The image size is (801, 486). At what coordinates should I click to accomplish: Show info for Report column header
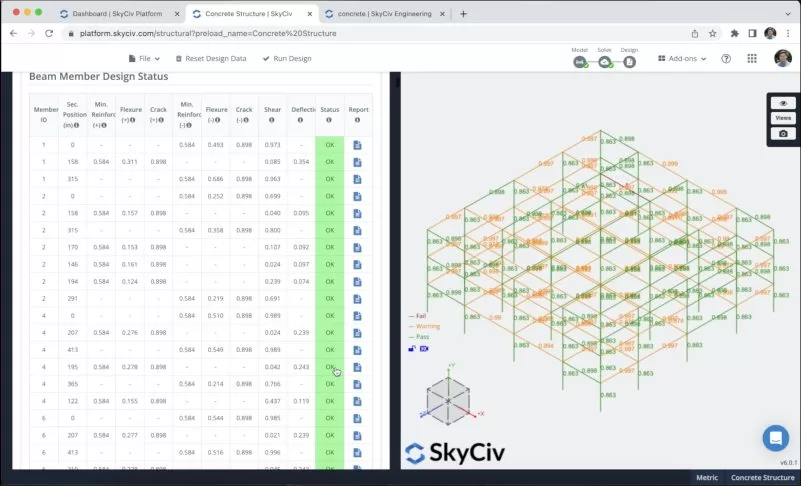[x=358, y=120]
